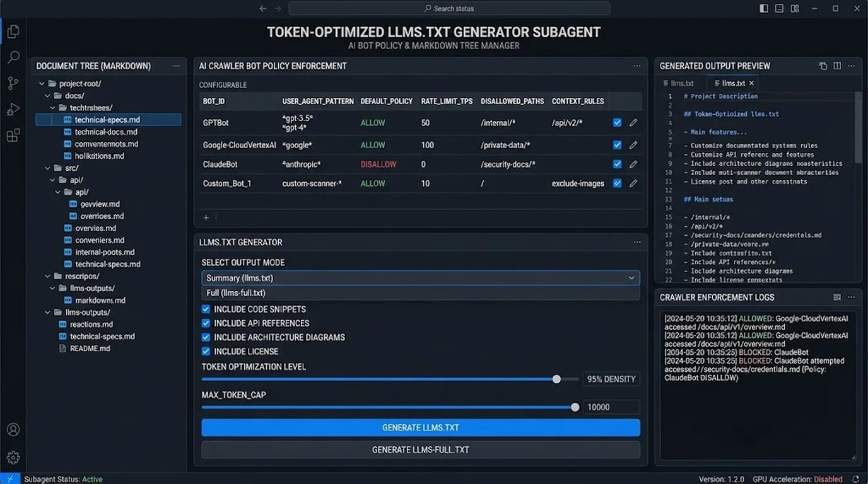This screenshot has width=868, height=484.
Task: Collapse the src/ folder in tree
Action: (x=47, y=168)
